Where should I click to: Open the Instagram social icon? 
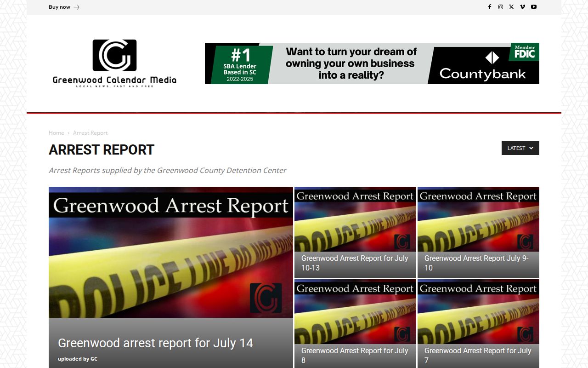[501, 7]
